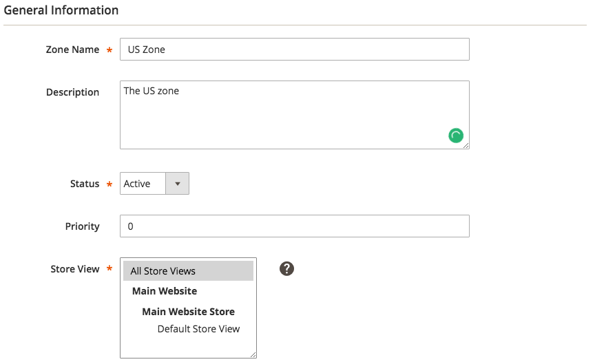Click the green Grammarly icon in Description
This screenshot has width=595, height=364.
(x=456, y=136)
